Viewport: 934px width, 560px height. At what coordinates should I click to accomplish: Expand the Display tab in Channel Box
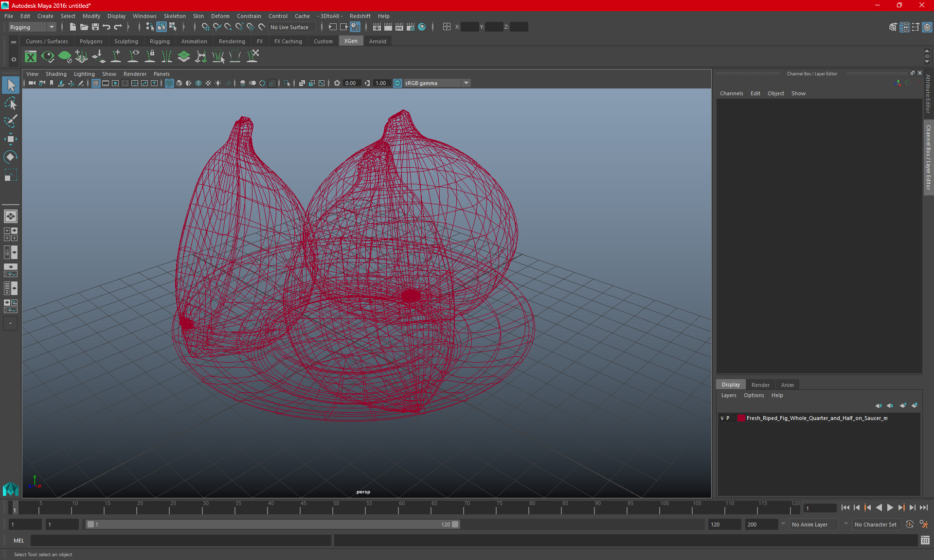click(x=732, y=384)
